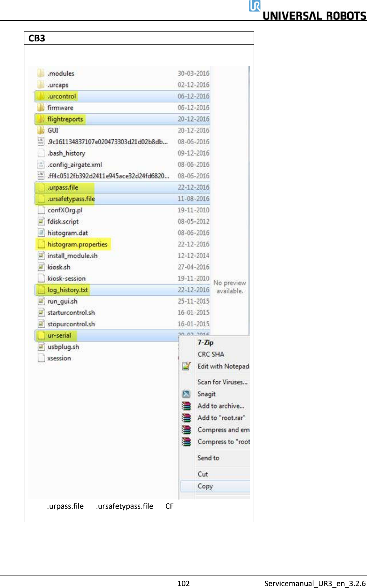Select the .urpass.file name

pos(63,187)
